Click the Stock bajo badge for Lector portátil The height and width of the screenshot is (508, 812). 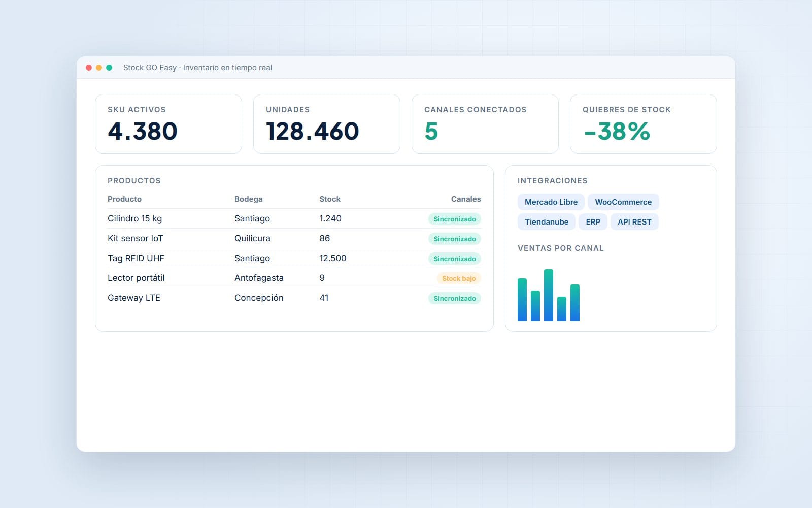459,278
